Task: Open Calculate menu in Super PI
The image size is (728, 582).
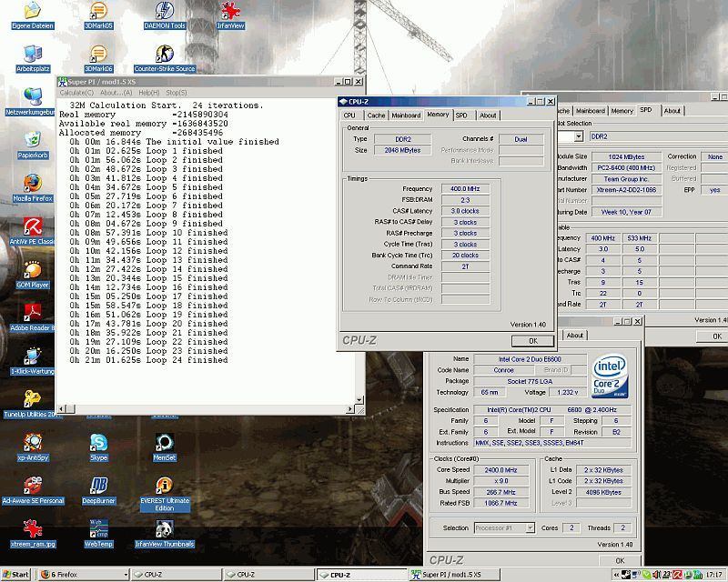Action: point(76,93)
